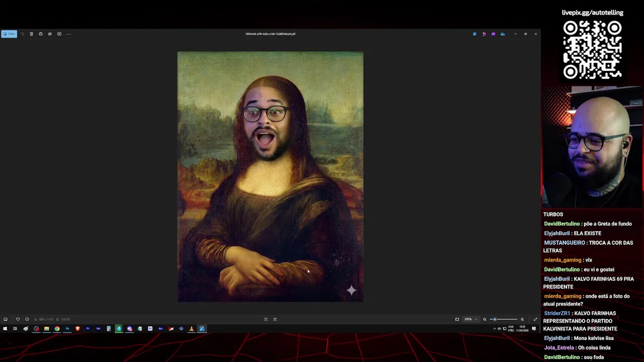Image resolution: width=644 pixels, height=362 pixels.
Task: Open File Explorer from the taskbar
Action: click(x=46, y=329)
